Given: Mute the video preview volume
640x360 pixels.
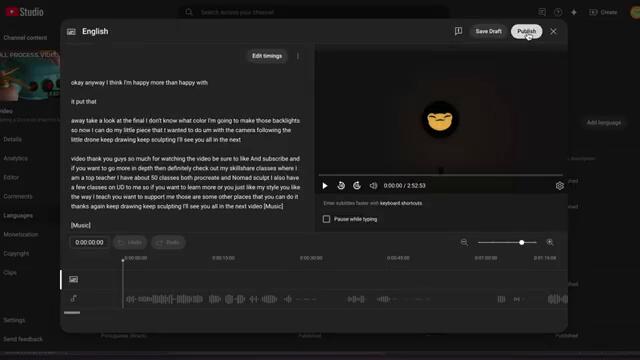Looking at the screenshot, I should pyautogui.click(x=373, y=186).
